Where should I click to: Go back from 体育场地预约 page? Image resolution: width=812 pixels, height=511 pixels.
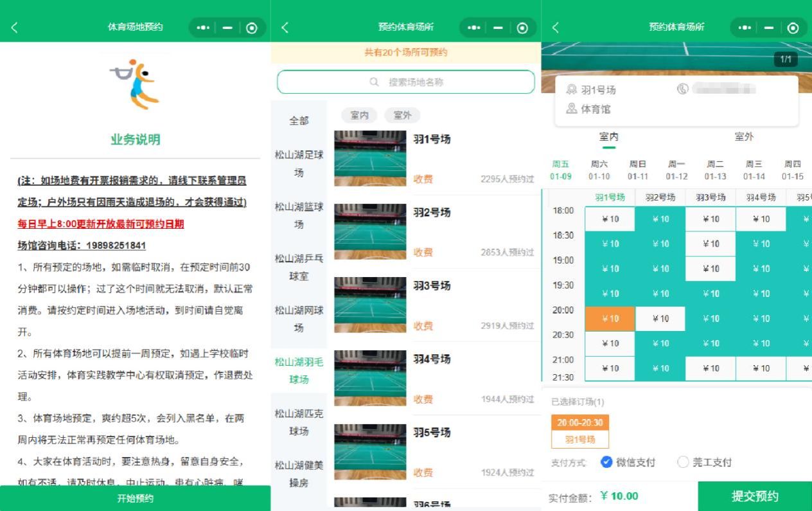[15, 28]
